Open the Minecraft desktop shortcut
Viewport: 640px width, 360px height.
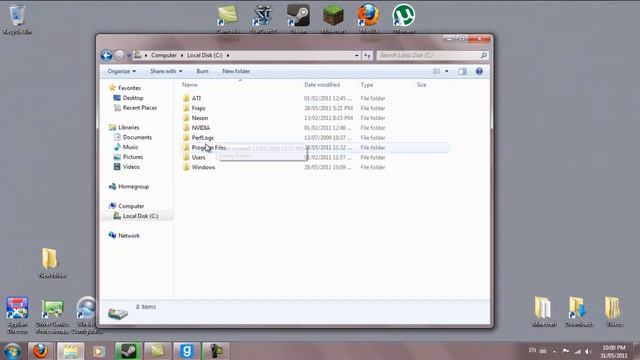click(333, 18)
